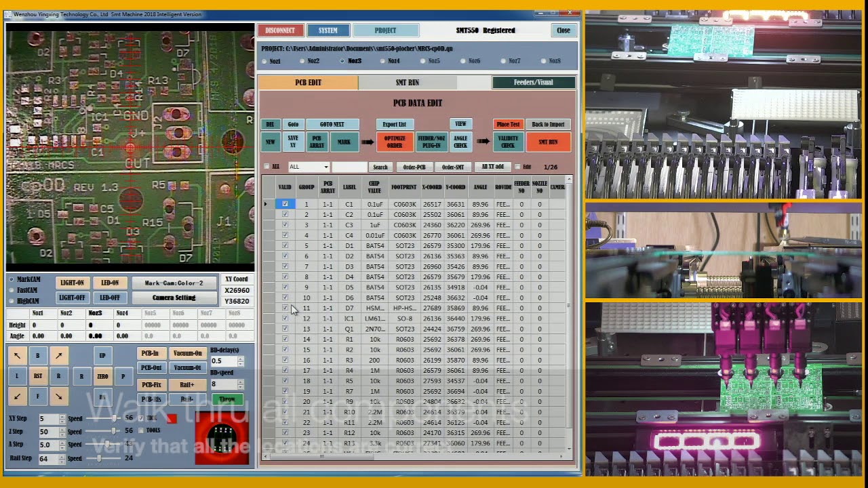Screen dimensions: 868x488
Task: Adjust BD-speed spinner arrows
Action: pyautogui.click(x=240, y=384)
